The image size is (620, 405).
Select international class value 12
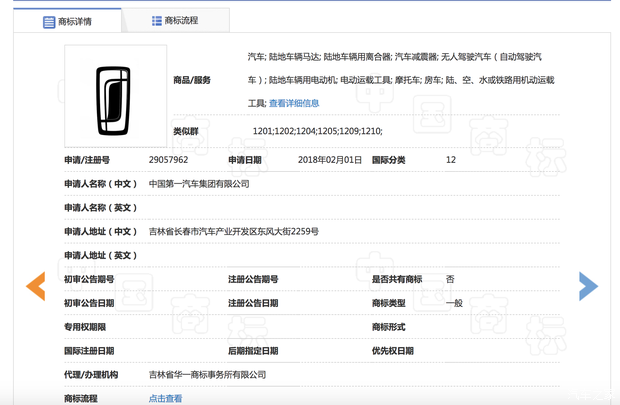(451, 160)
